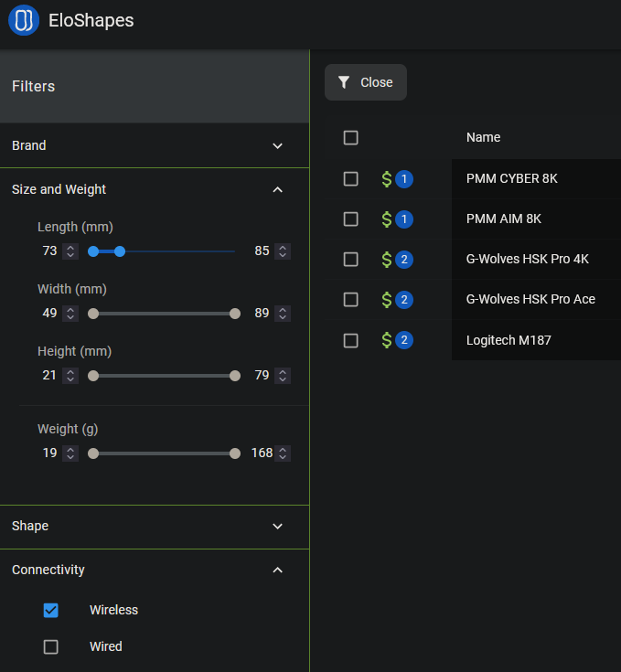Click the Length minimum stepper arrows
621x672 pixels.
70,251
